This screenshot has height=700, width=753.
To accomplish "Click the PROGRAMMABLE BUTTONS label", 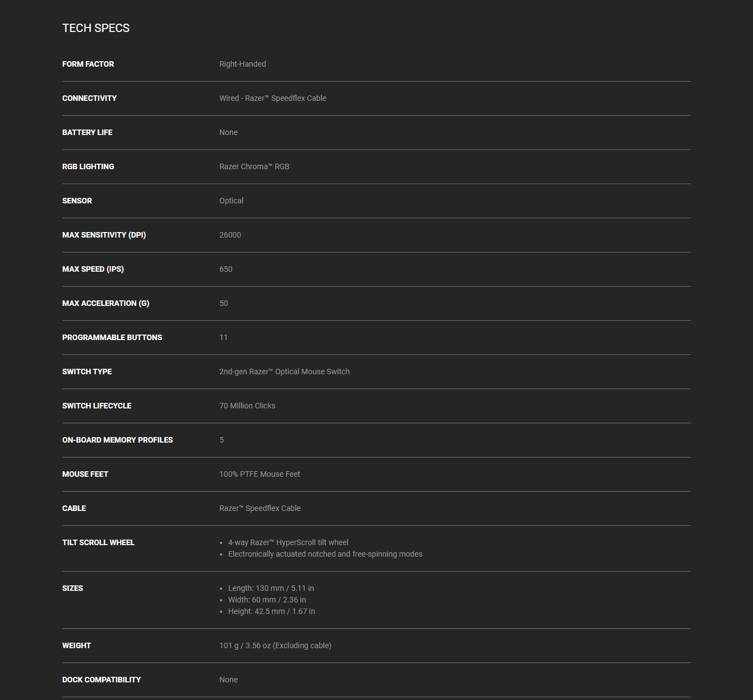I will (112, 337).
